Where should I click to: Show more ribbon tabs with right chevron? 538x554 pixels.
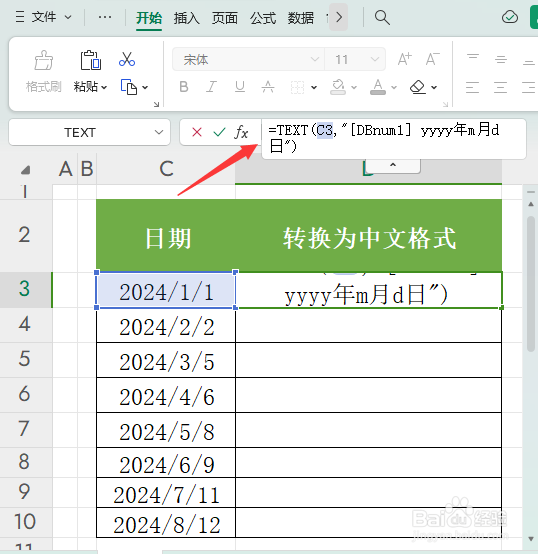point(339,17)
